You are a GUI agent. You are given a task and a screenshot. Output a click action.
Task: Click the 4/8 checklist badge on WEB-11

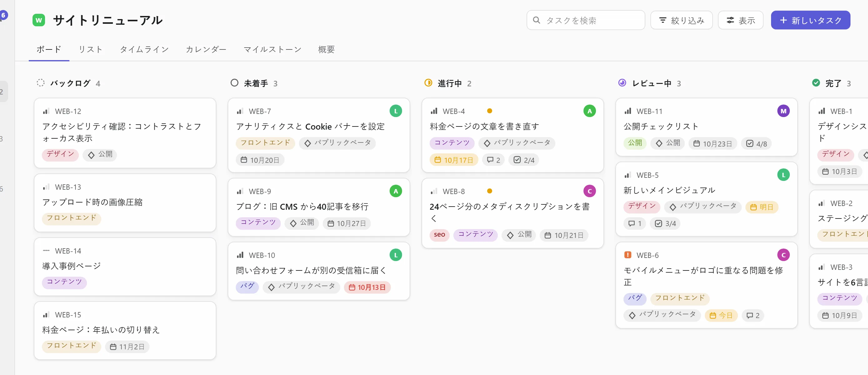(x=756, y=144)
